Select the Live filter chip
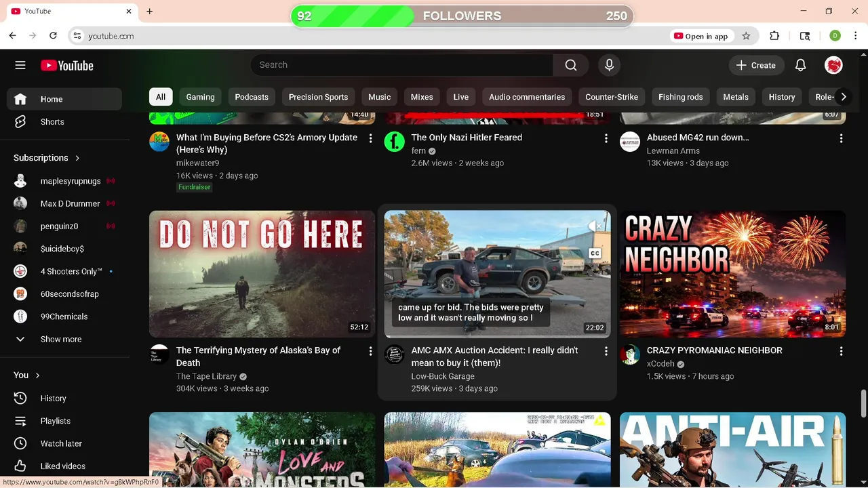The width and height of the screenshot is (868, 488). tap(461, 97)
